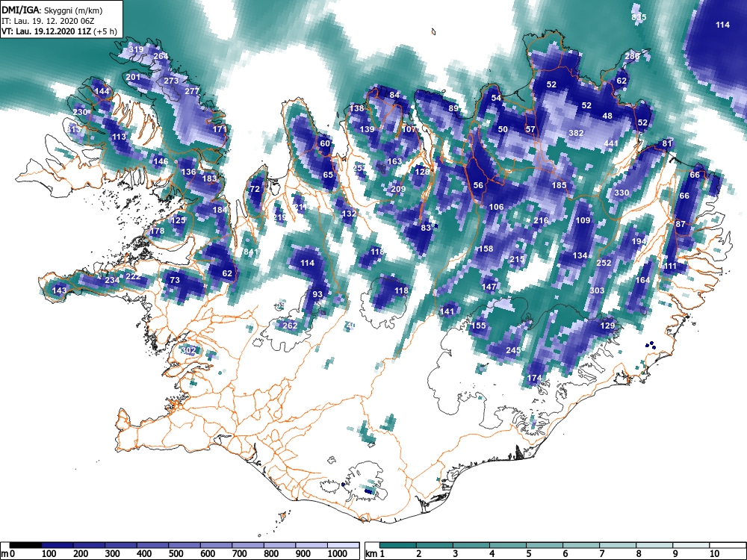
Task: Click the visibility value 143 on the map
Action: pyautogui.click(x=59, y=290)
